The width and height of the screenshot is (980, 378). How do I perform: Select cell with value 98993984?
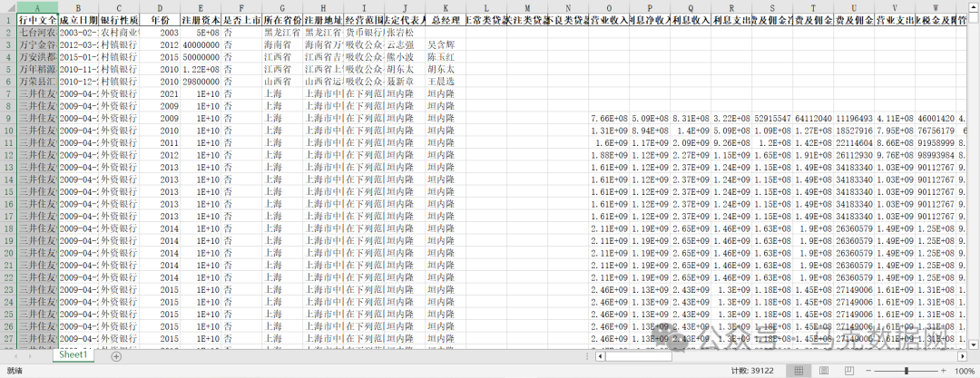tap(936, 155)
